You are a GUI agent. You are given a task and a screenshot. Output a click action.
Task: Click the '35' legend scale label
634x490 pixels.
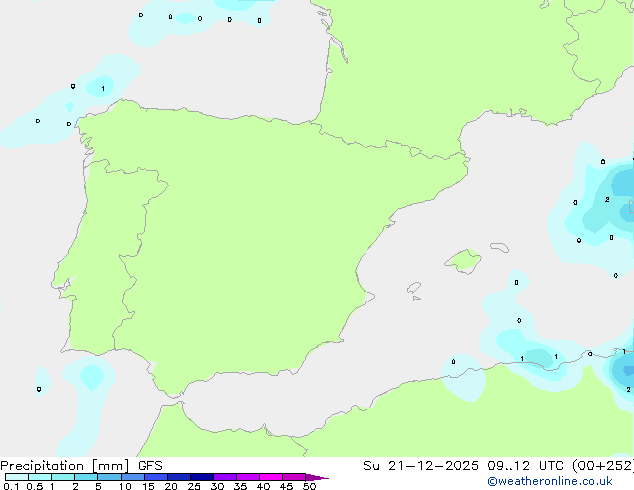[x=240, y=486]
